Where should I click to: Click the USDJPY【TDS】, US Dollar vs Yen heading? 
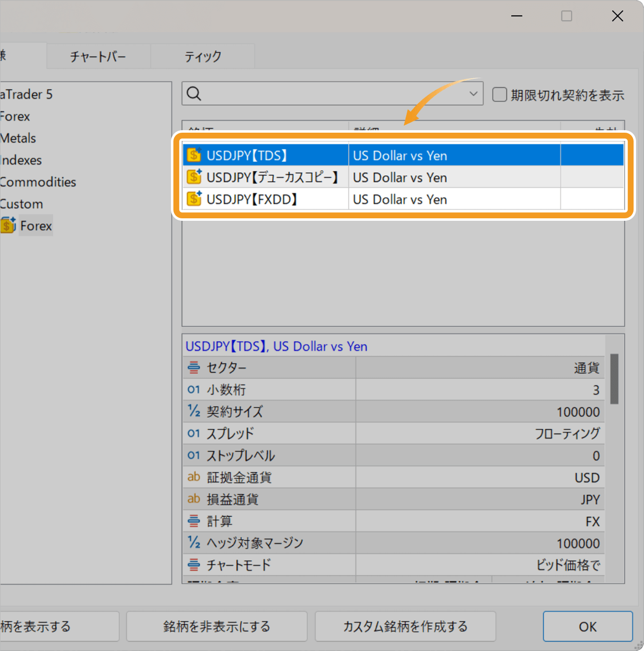click(x=276, y=346)
